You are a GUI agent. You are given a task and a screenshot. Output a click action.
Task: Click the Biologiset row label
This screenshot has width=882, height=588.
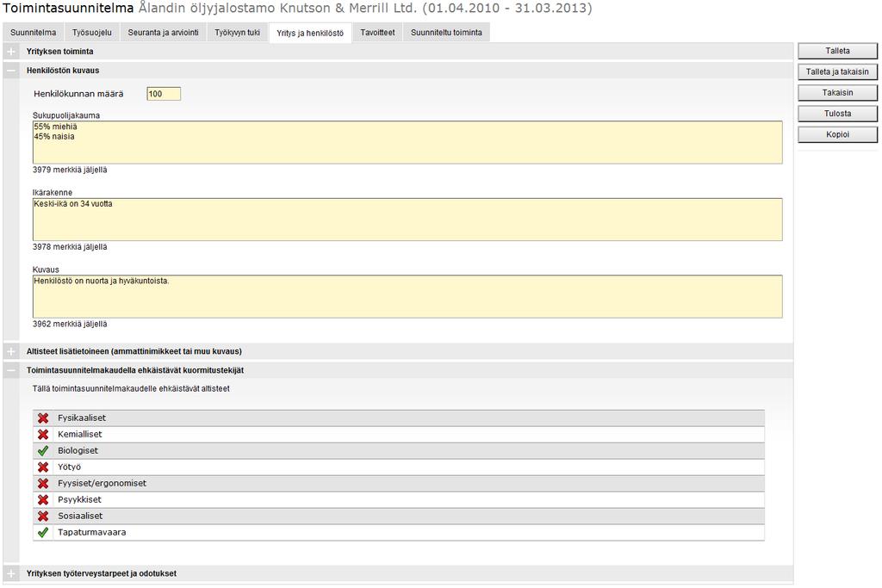(x=78, y=451)
